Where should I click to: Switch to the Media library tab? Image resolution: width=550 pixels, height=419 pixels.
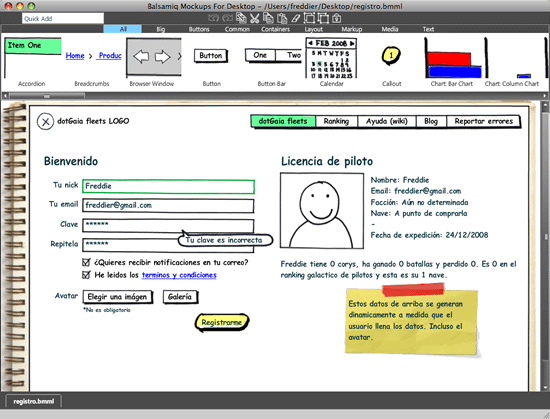(x=390, y=29)
